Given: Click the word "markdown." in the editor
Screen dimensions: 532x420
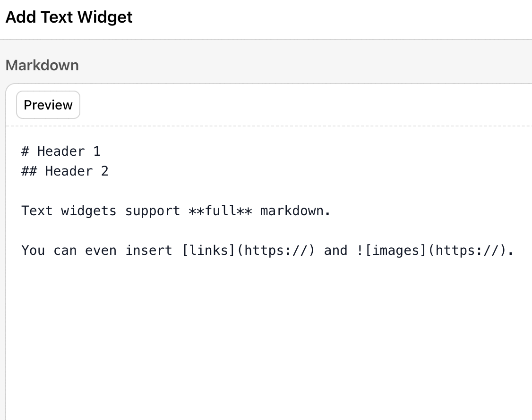Looking at the screenshot, I should [x=295, y=211].
